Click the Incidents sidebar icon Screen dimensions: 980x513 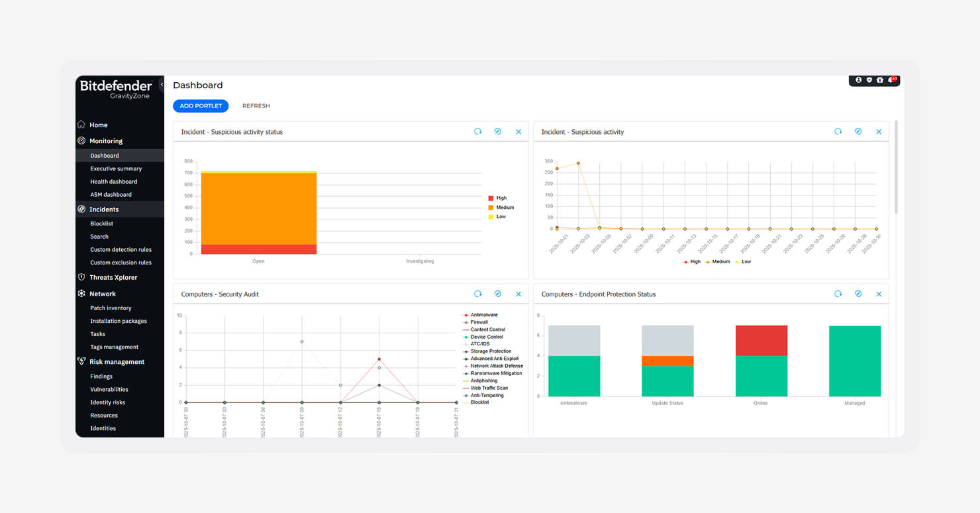81,209
